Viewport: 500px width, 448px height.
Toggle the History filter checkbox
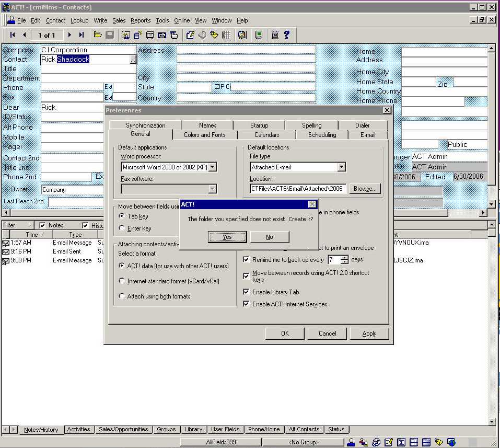85,225
